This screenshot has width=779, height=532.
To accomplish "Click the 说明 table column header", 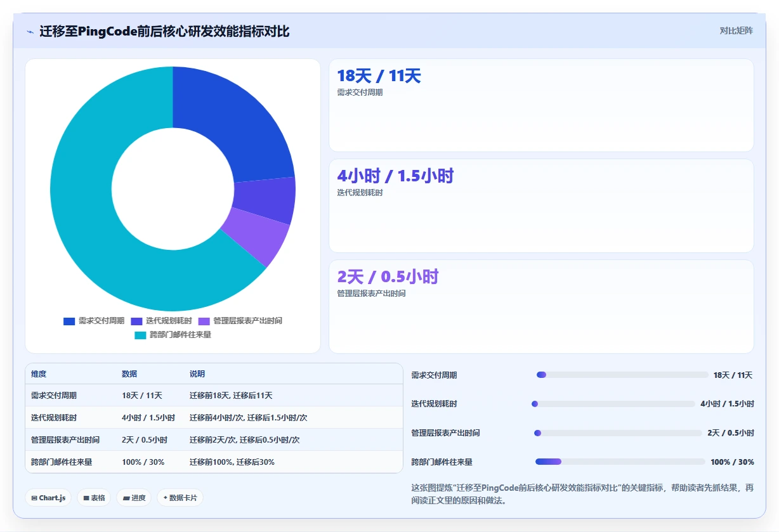I will tap(197, 374).
